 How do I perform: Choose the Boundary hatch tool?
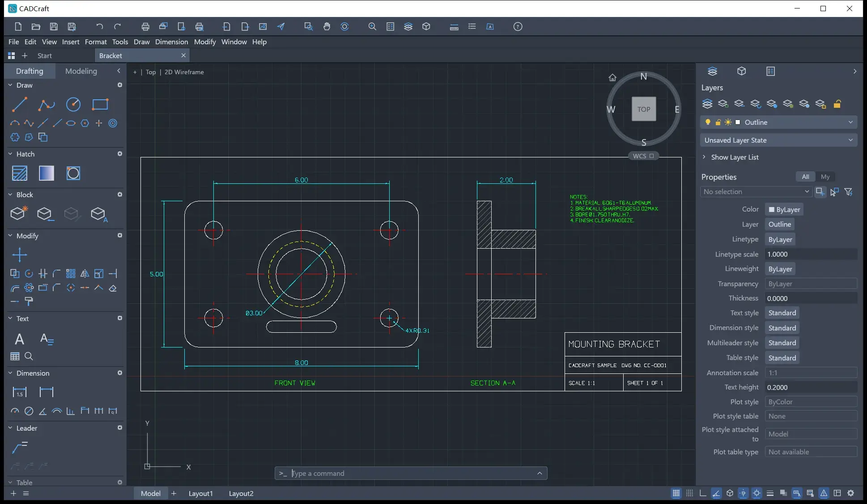point(73,173)
